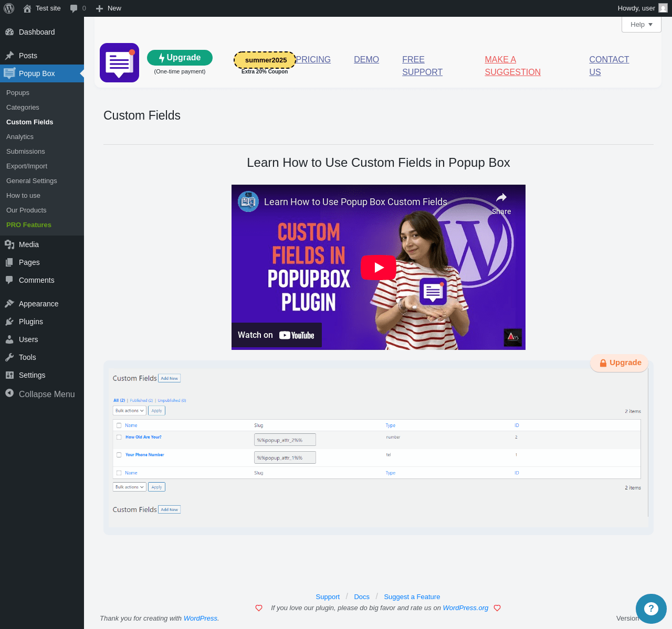Screen dimensions: 672x629
Task: Open the Comments sidebar menu
Action: (x=42, y=280)
